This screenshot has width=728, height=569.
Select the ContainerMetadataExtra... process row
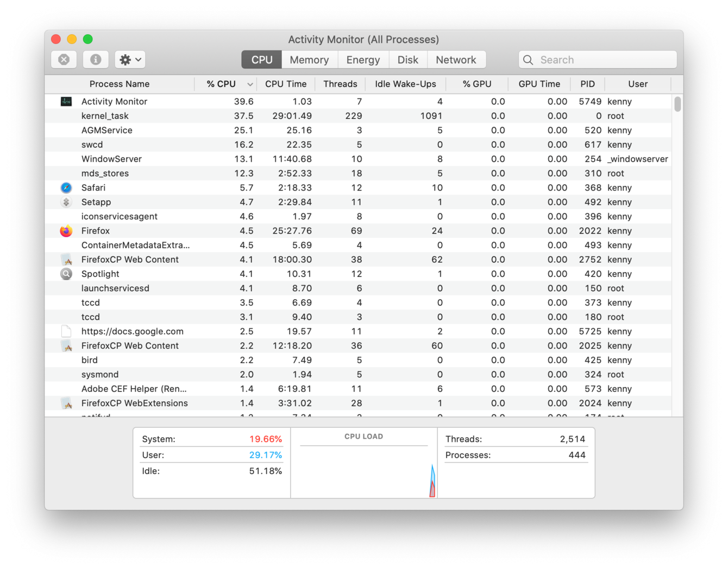(359, 245)
